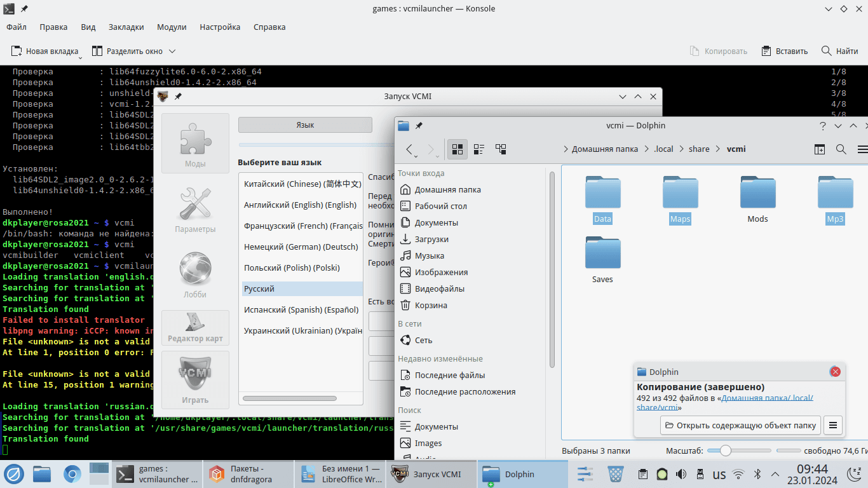The height and width of the screenshot is (488, 868).
Task: Click the Играть play button
Action: [x=195, y=380]
